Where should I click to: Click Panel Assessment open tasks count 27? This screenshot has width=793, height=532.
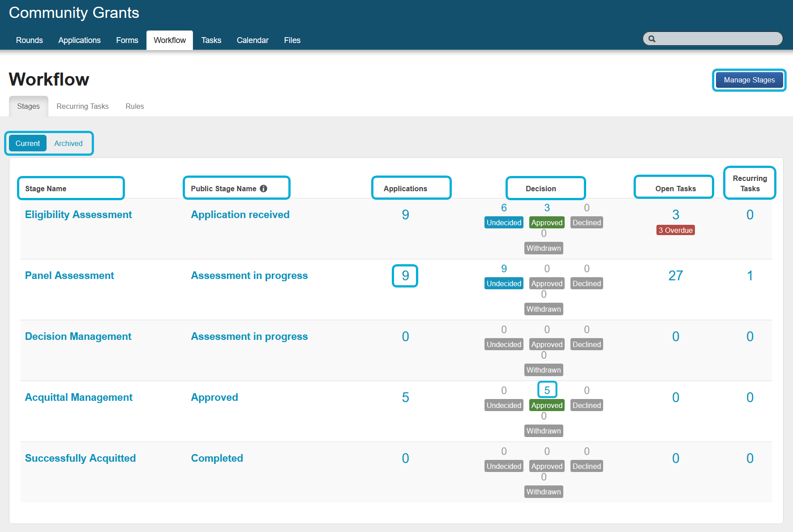pyautogui.click(x=675, y=275)
